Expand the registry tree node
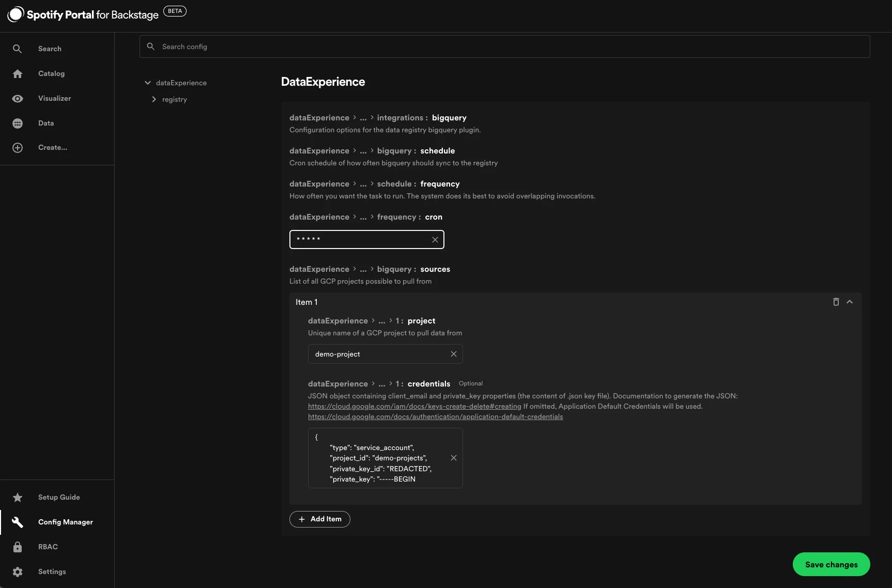 pyautogui.click(x=154, y=99)
